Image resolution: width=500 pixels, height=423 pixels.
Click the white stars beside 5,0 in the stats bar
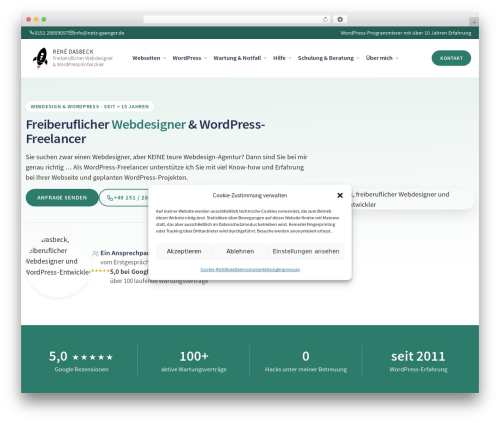click(x=93, y=357)
